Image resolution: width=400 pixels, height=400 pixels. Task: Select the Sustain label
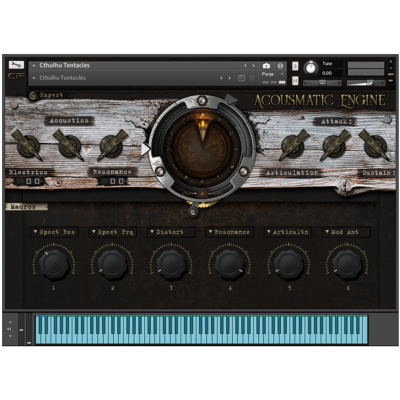click(378, 173)
